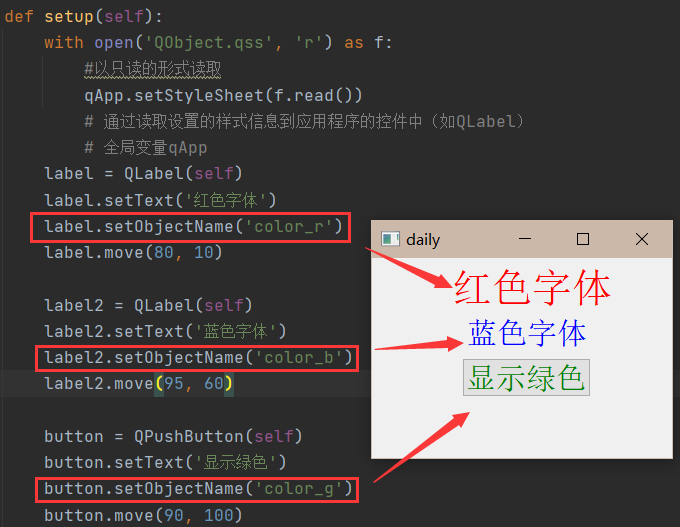The height and width of the screenshot is (527, 680).
Task: Click the label.setText('红色字体') line
Action: (160, 200)
